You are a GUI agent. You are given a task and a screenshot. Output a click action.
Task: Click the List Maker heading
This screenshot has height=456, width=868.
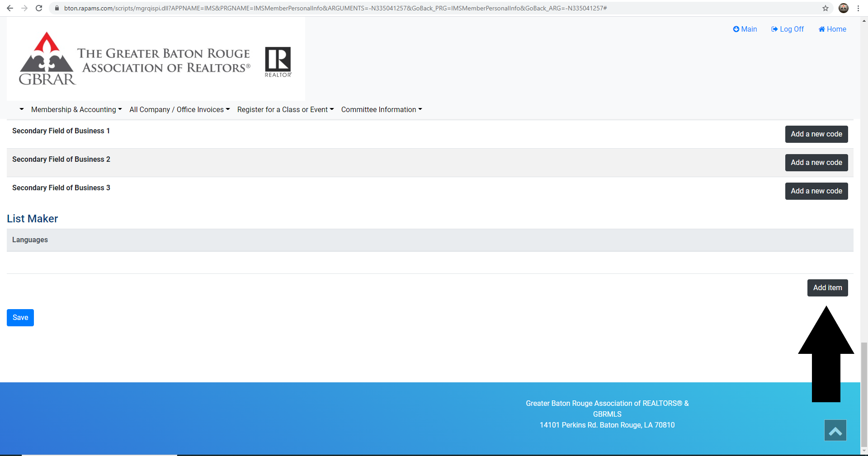point(33,219)
